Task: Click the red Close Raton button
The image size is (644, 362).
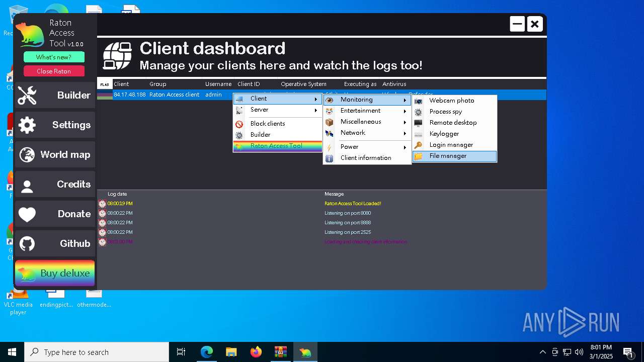Action: 54,71
